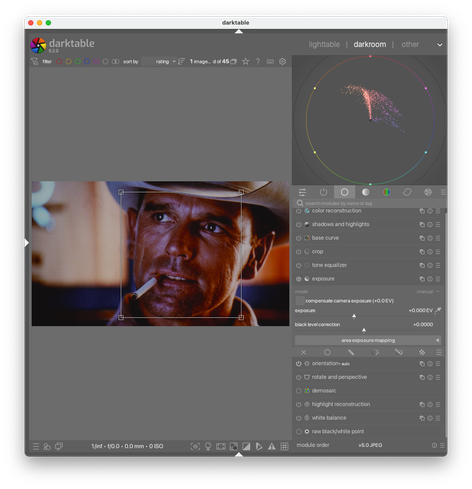Switch to darkroom view
The image size is (472, 489).
370,44
